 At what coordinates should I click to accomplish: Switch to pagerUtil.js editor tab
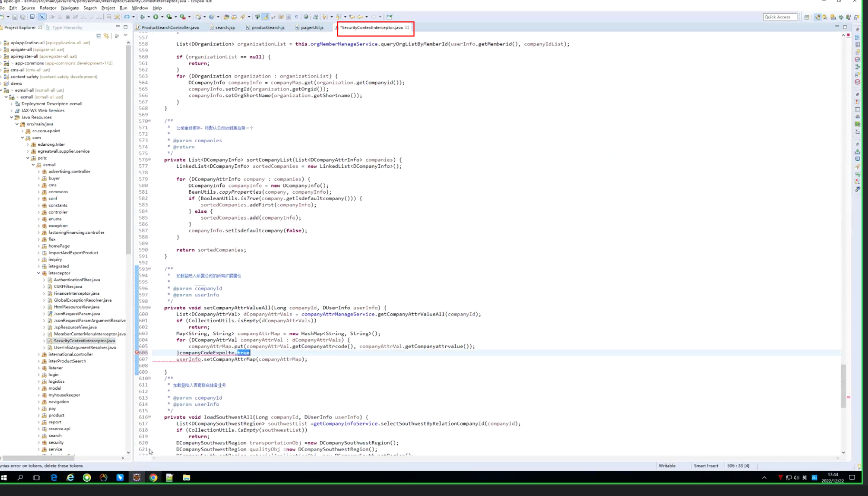tap(309, 27)
